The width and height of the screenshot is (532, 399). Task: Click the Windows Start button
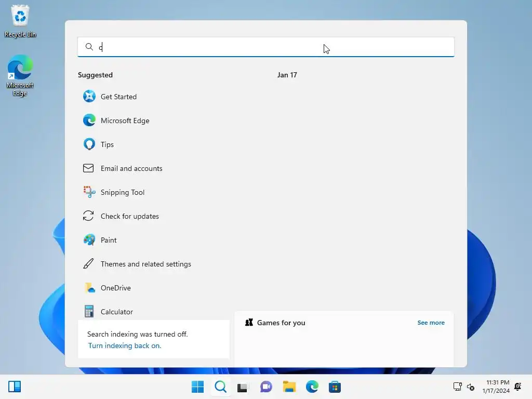[x=198, y=387]
